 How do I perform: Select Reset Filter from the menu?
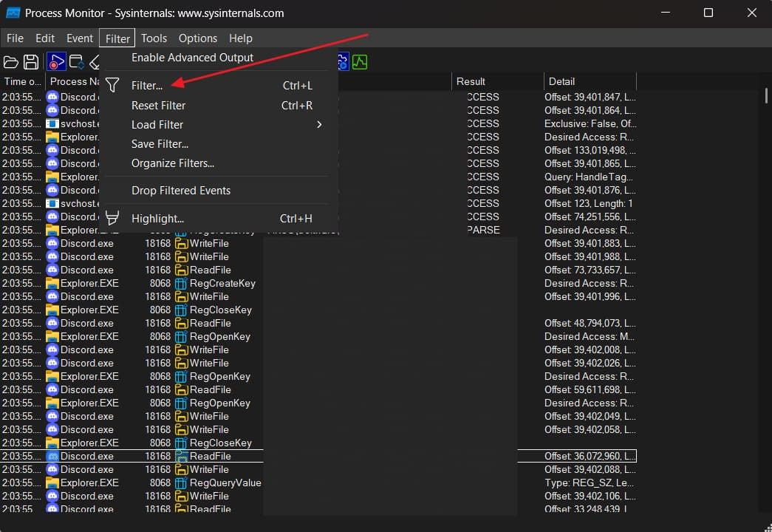(159, 106)
